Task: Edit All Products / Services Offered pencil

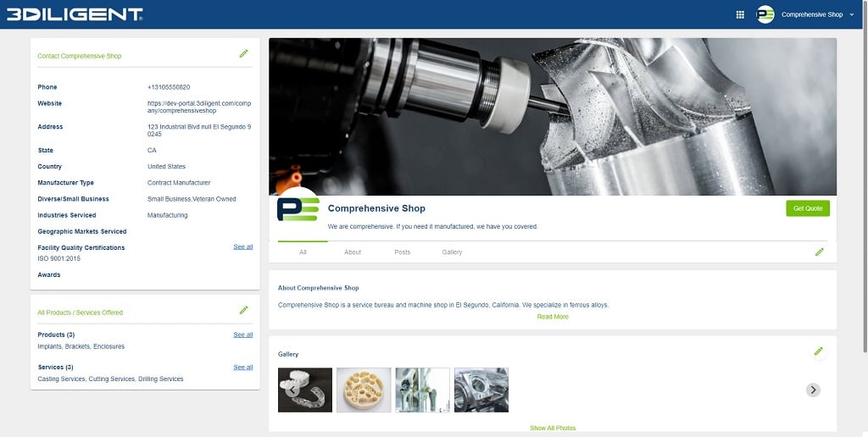Action: point(243,311)
